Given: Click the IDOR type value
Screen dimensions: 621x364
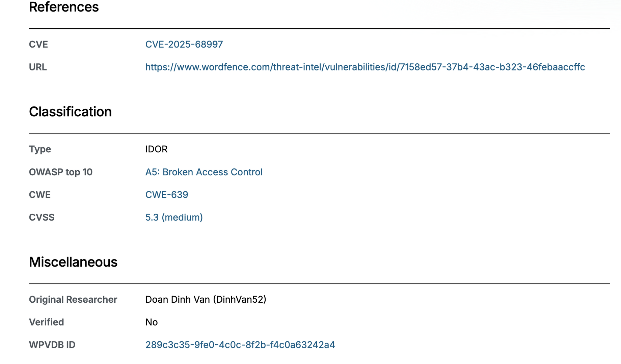Looking at the screenshot, I should point(156,149).
